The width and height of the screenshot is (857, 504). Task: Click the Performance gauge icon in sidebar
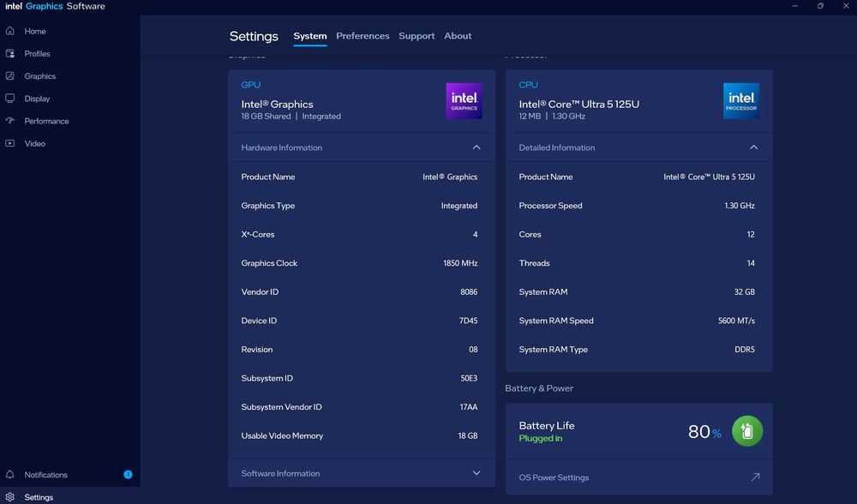click(x=9, y=120)
